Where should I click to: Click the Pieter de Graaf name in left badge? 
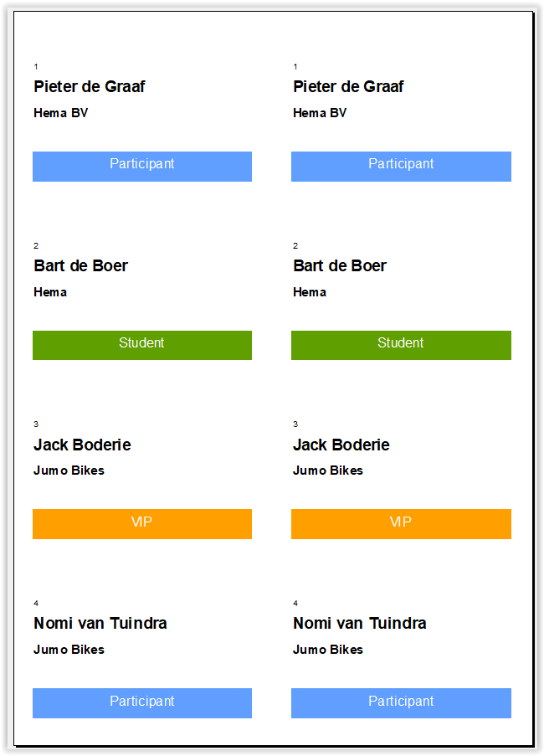tap(90, 87)
